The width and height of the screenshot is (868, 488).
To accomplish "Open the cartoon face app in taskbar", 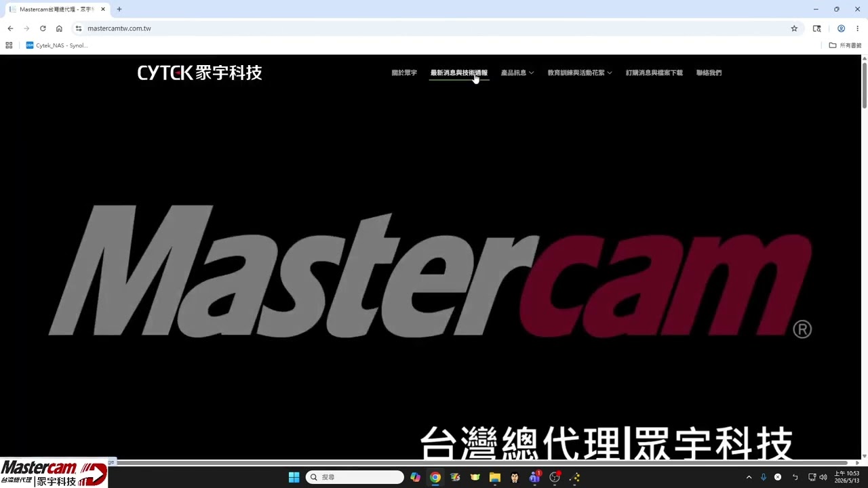I will click(x=515, y=477).
